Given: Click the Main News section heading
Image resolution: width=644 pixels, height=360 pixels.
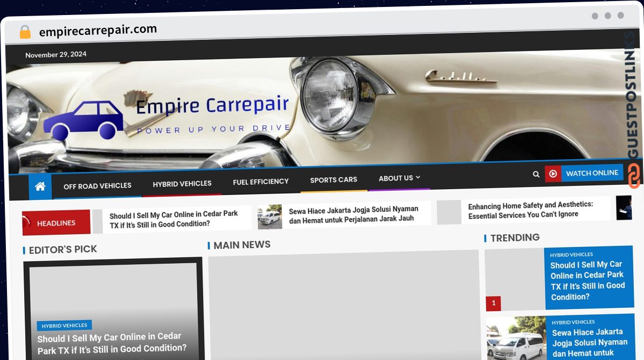Looking at the screenshot, I should pos(242,245).
